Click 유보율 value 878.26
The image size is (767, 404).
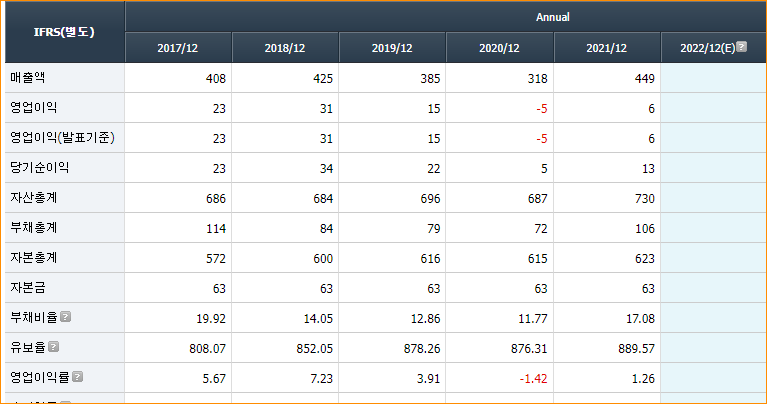pos(422,349)
